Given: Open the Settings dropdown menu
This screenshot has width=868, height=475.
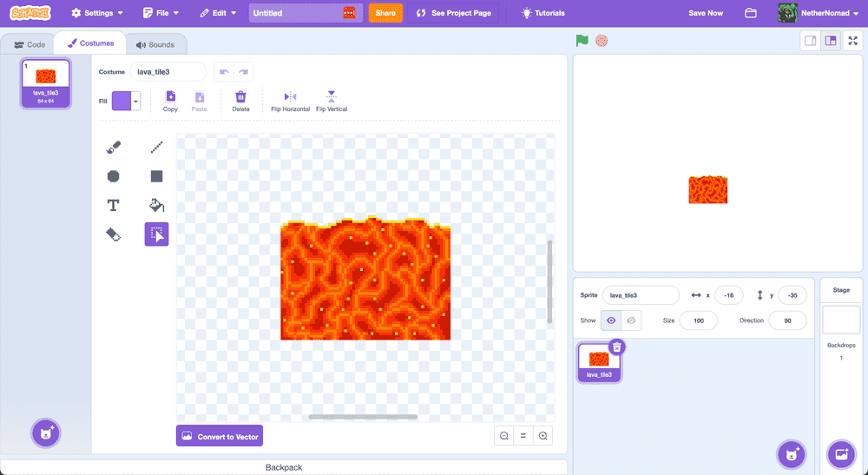Looking at the screenshot, I should (96, 13).
